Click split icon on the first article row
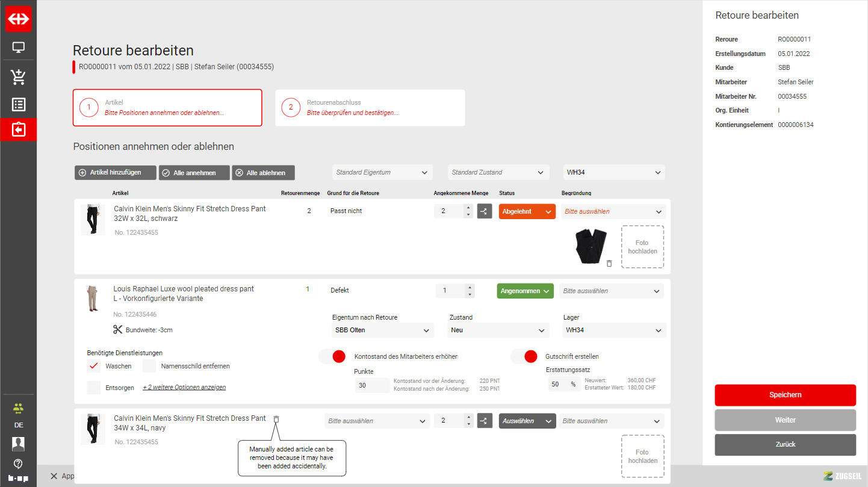 click(x=485, y=211)
